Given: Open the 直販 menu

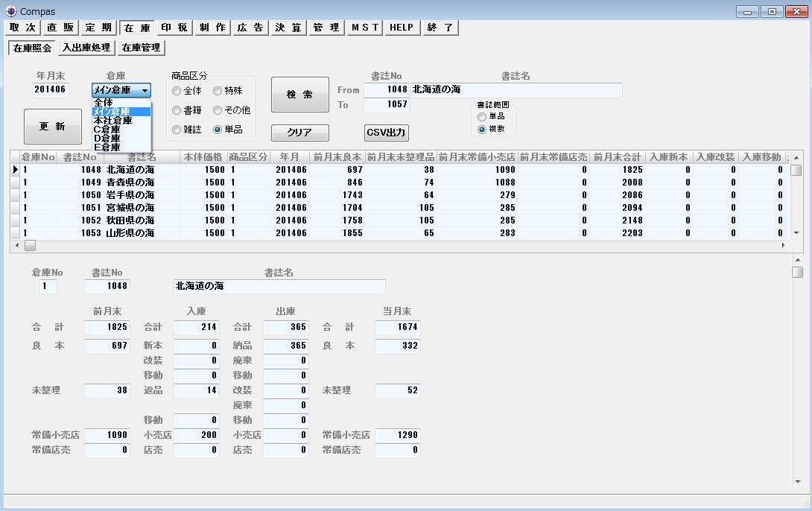Looking at the screenshot, I should 60,28.
